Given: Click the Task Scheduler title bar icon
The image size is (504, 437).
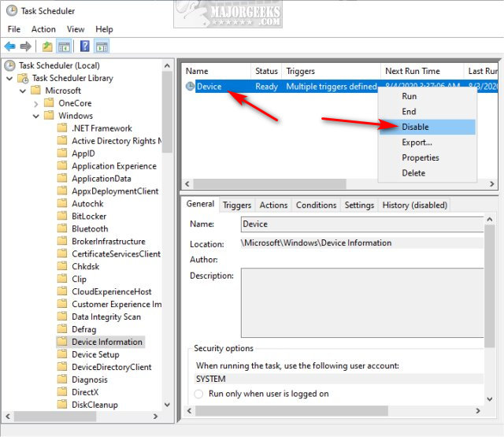Looking at the screenshot, I should click(x=12, y=11).
